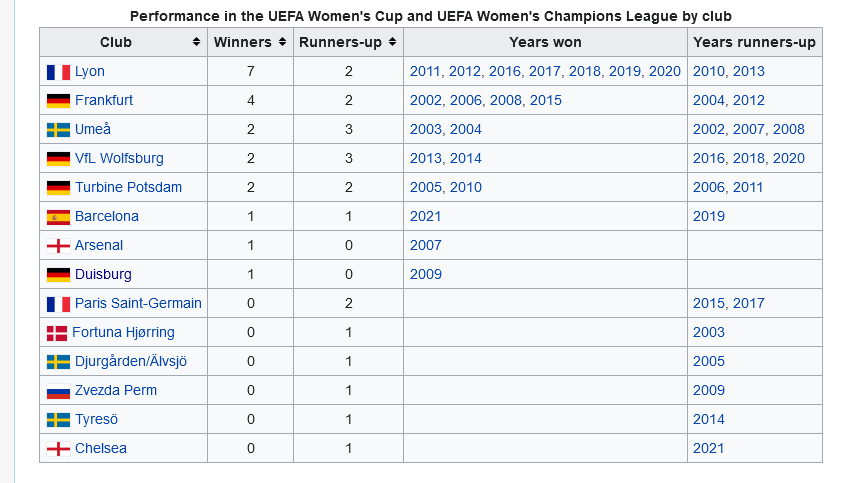Click the Swedish flag beside Umeå

click(58, 130)
